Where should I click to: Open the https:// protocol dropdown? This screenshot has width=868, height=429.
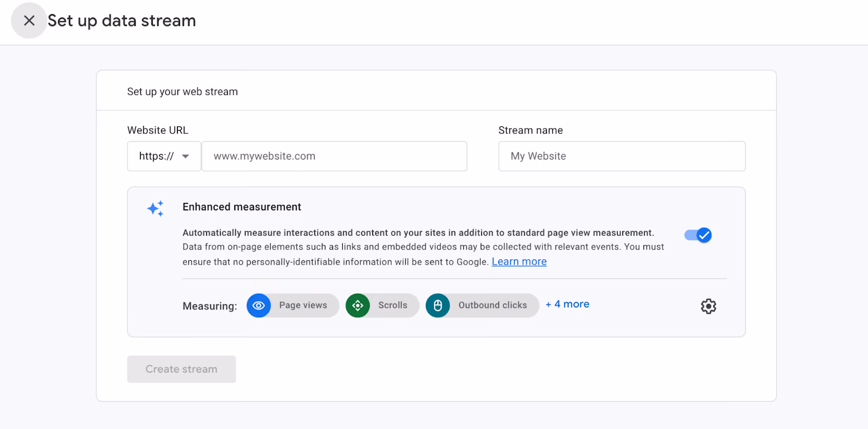(164, 156)
